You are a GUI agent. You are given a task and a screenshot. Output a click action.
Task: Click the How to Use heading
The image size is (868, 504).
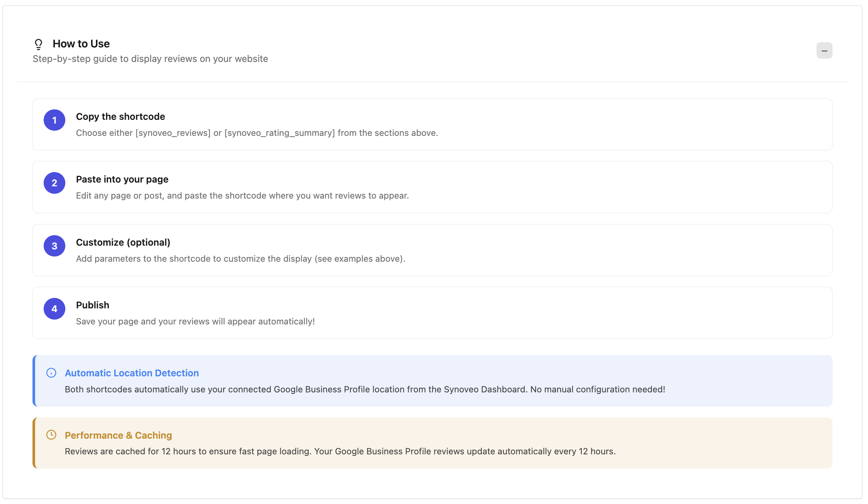click(x=81, y=44)
